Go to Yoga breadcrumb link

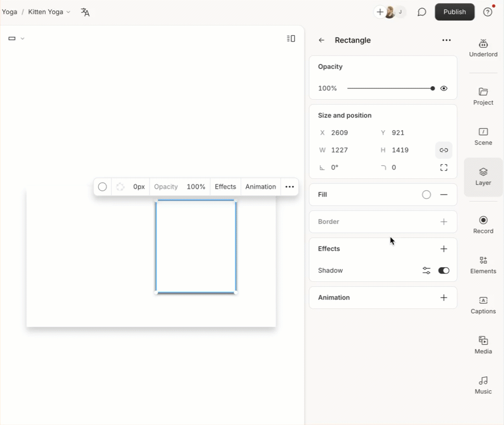pos(9,12)
